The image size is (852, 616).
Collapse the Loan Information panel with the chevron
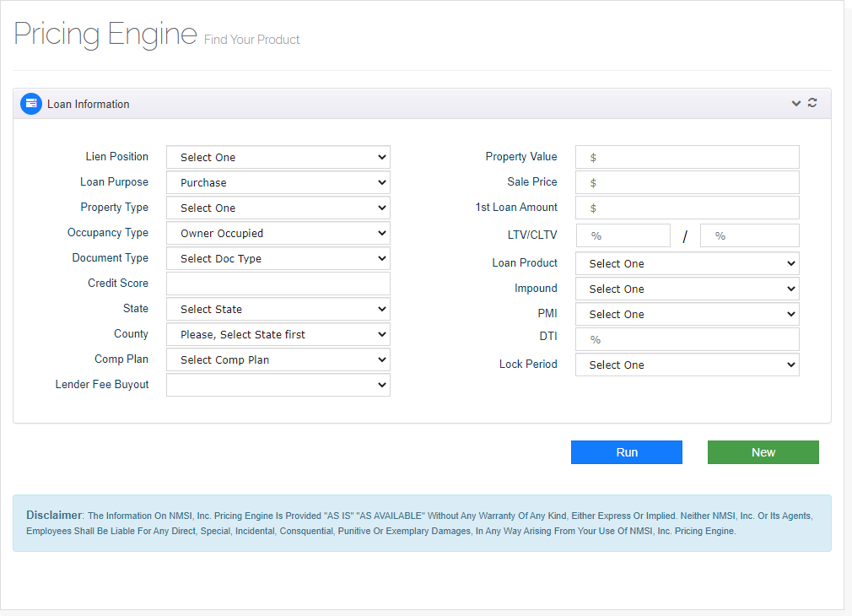[x=796, y=103]
